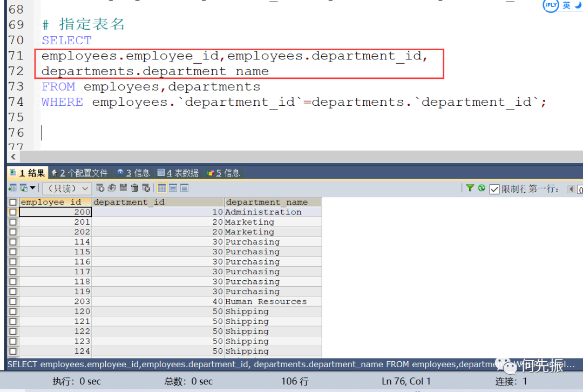Open the (只读) read-only mode dropdown
The width and height of the screenshot is (583, 392).
coord(67,188)
